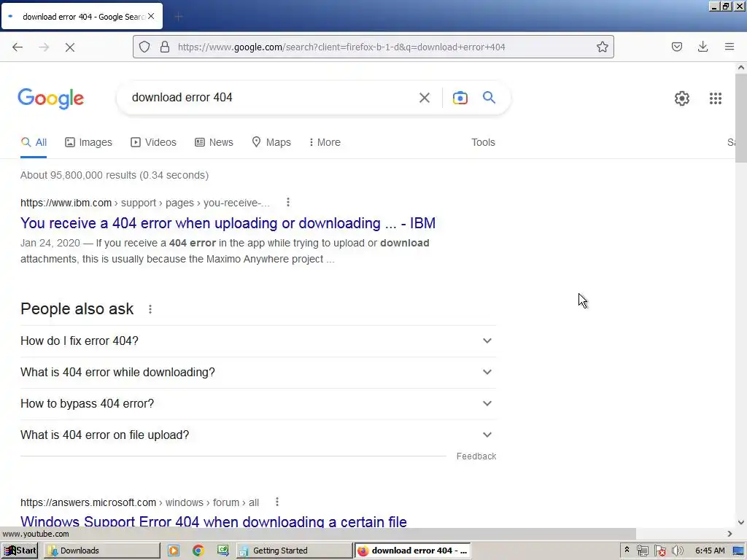Open Windows Support Error 404 result link
The width and height of the screenshot is (747, 560).
(x=214, y=521)
